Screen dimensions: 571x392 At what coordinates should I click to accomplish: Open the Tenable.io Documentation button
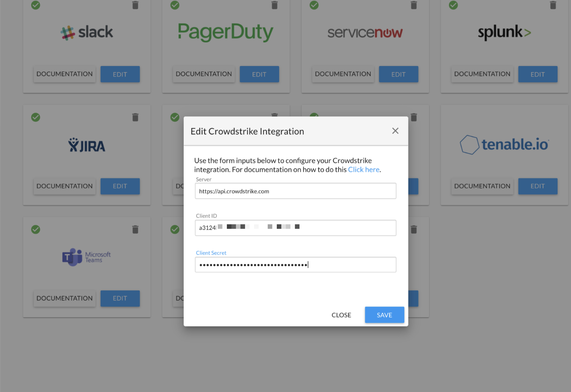pyautogui.click(x=482, y=186)
